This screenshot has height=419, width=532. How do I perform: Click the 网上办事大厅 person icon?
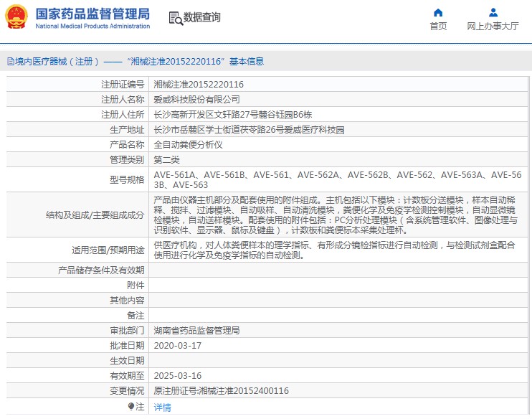coord(493,12)
